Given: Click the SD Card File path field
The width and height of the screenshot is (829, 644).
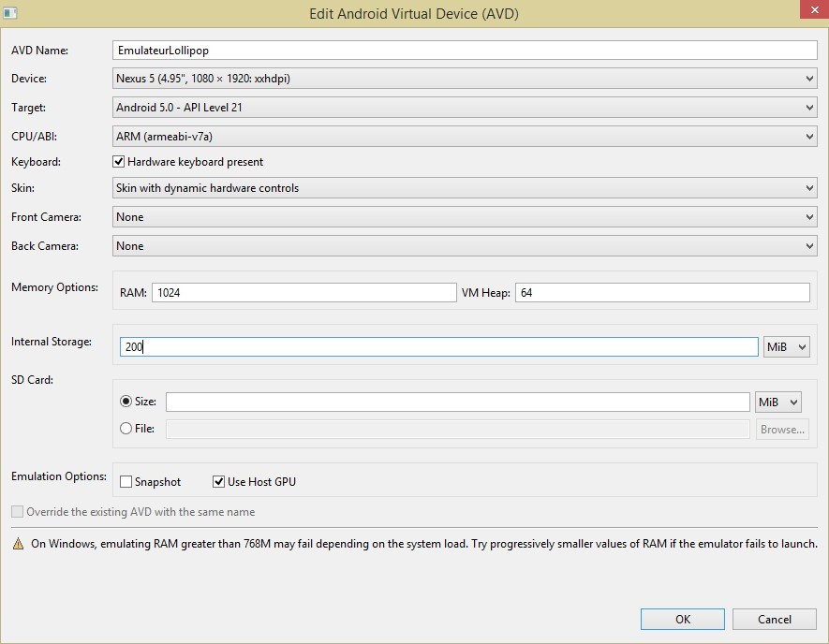Looking at the screenshot, I should (458, 429).
